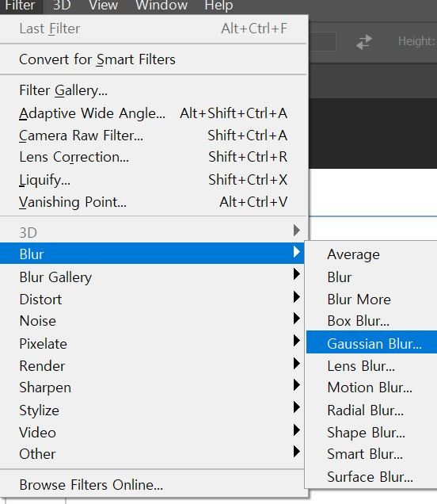Screen dimensions: 437x504
Task: Open Gaussian Blur dialog
Action: coord(371,344)
